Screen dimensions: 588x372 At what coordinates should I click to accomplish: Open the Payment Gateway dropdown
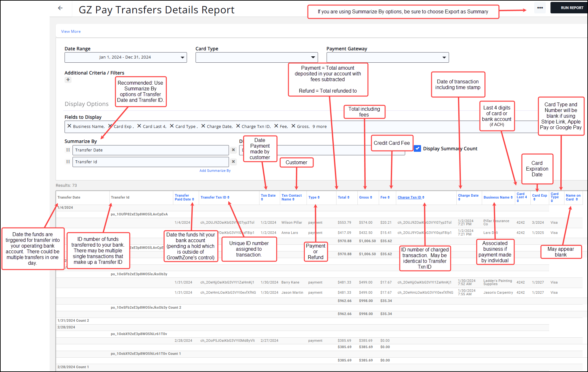pos(387,58)
